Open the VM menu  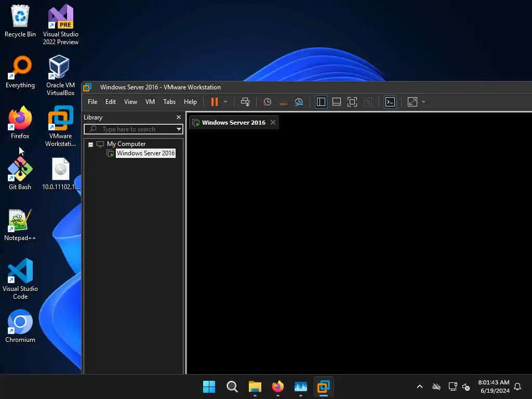pos(150,102)
